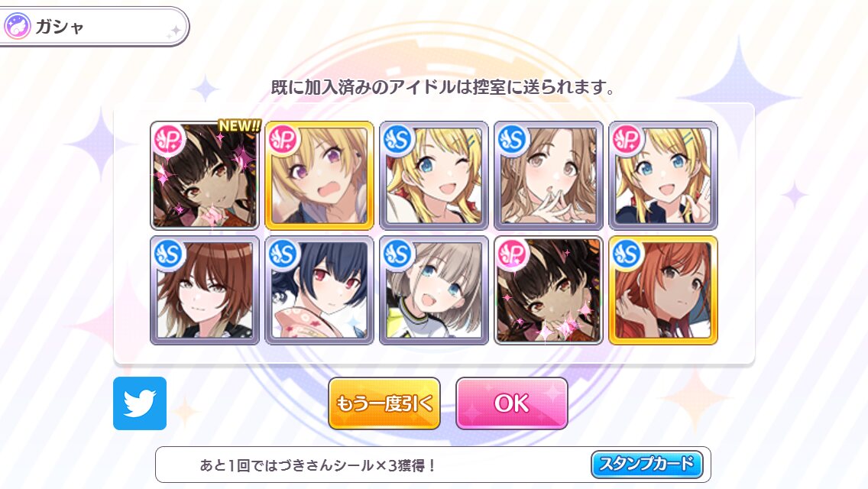Click the S badge on the winking blonde card
868x489 pixels.
click(397, 140)
